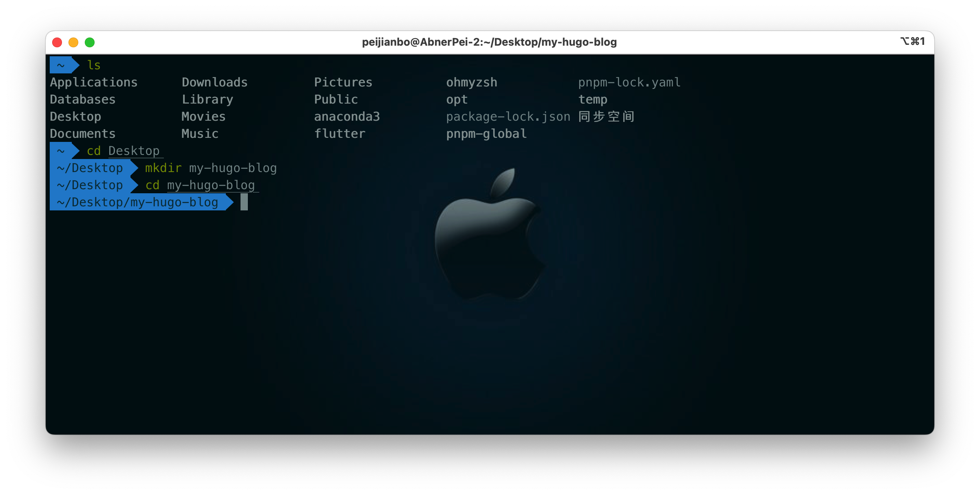This screenshot has width=980, height=495.
Task: Click the mkdir command text
Action: pos(163,168)
